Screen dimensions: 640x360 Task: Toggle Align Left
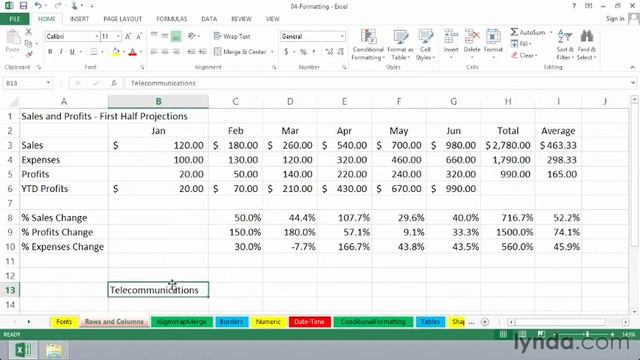click(x=154, y=51)
